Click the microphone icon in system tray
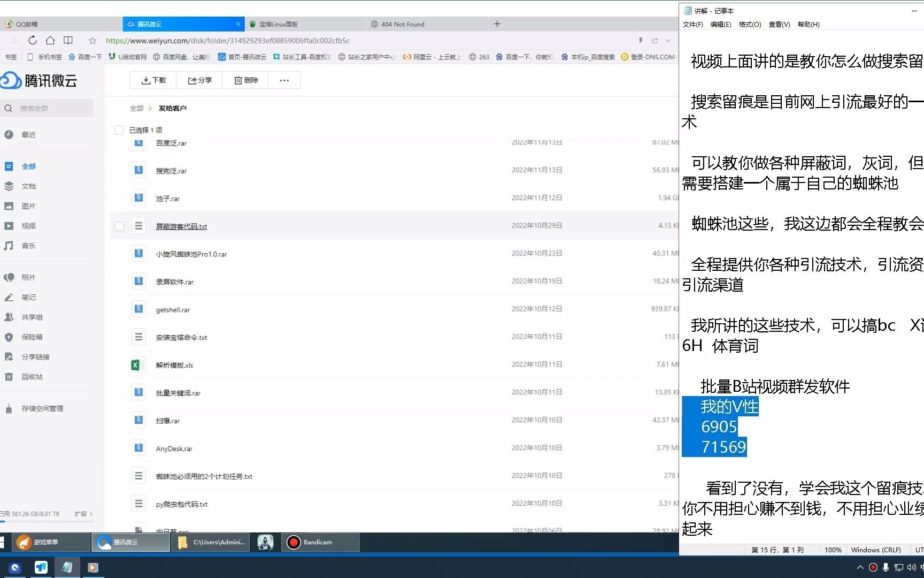 tap(885, 567)
